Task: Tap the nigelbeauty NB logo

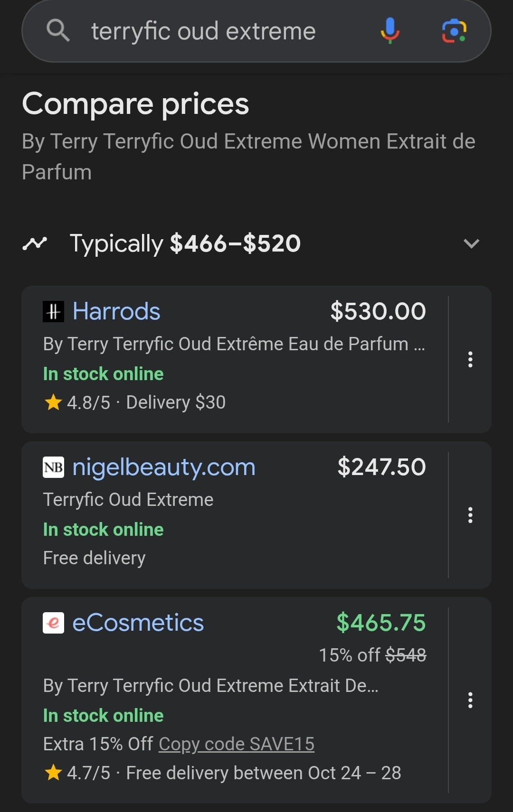Action: point(53,467)
